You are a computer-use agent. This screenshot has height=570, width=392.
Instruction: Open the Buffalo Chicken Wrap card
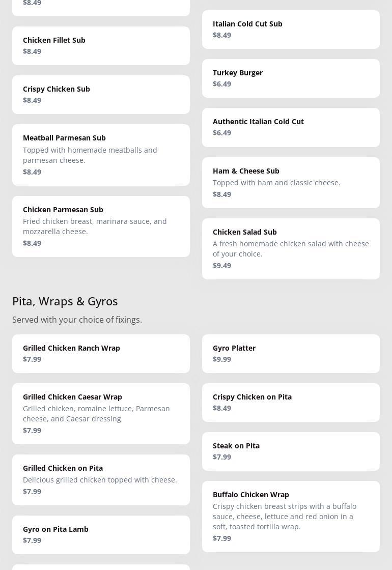tap(291, 517)
